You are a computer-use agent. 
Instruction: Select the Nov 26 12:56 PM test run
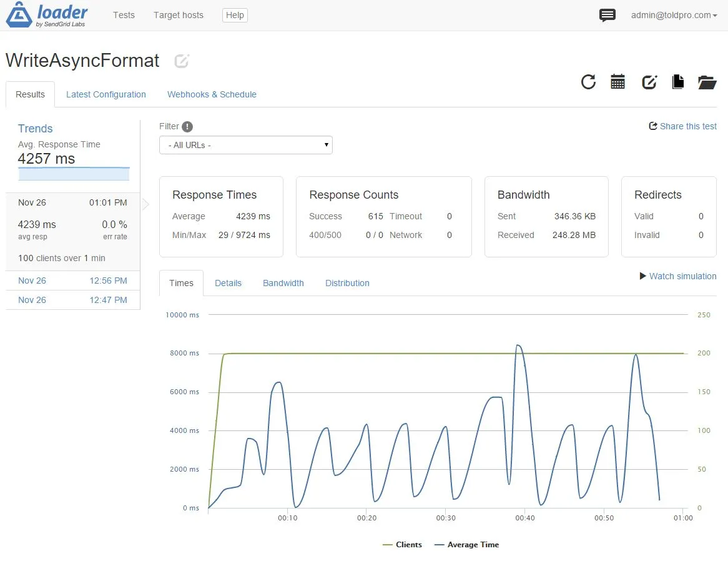tap(72, 280)
